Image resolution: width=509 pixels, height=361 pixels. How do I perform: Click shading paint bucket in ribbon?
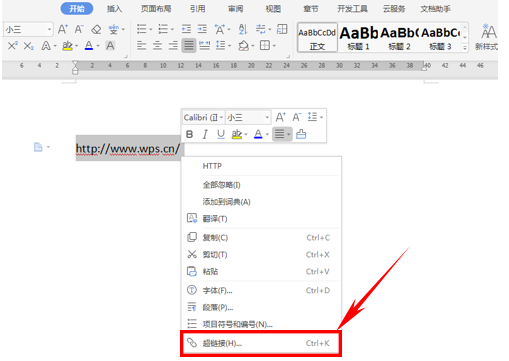[x=244, y=45]
